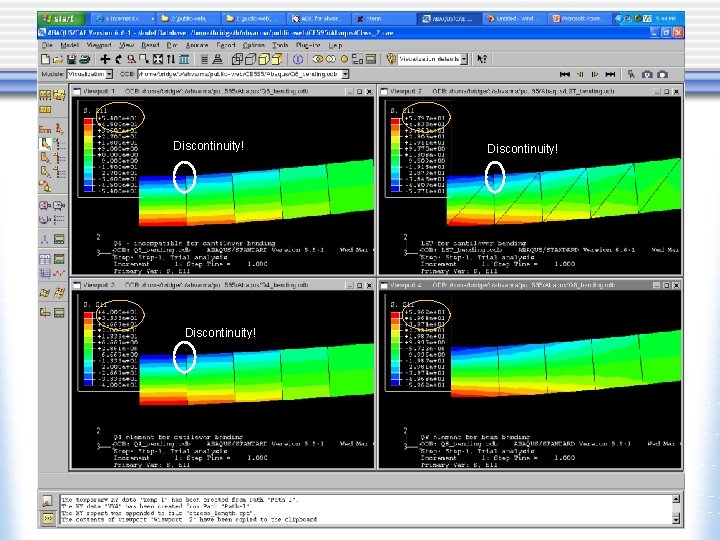Click the message area scrollbar at bottom right
The width and height of the screenshot is (720, 540).
[x=676, y=508]
